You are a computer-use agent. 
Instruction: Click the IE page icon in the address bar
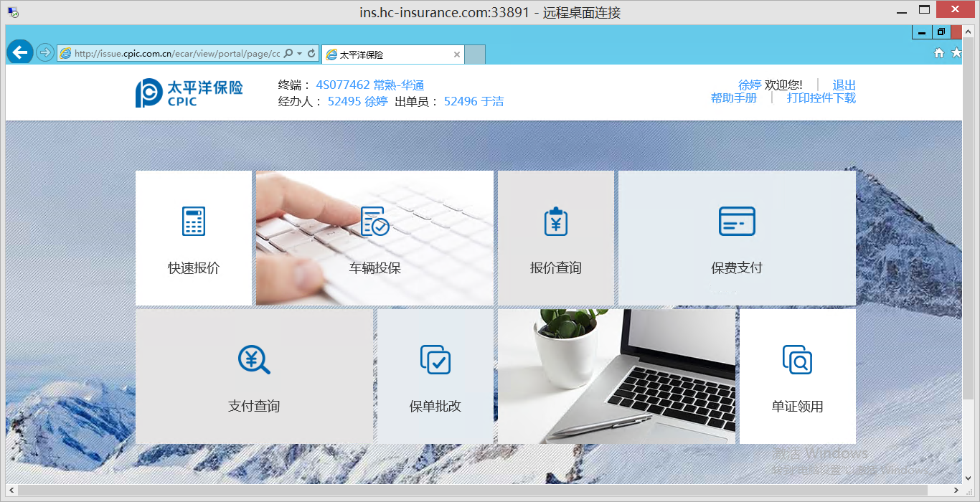pos(66,53)
